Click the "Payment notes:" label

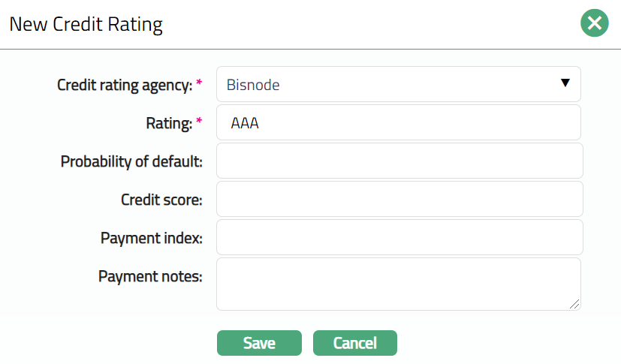click(x=150, y=276)
